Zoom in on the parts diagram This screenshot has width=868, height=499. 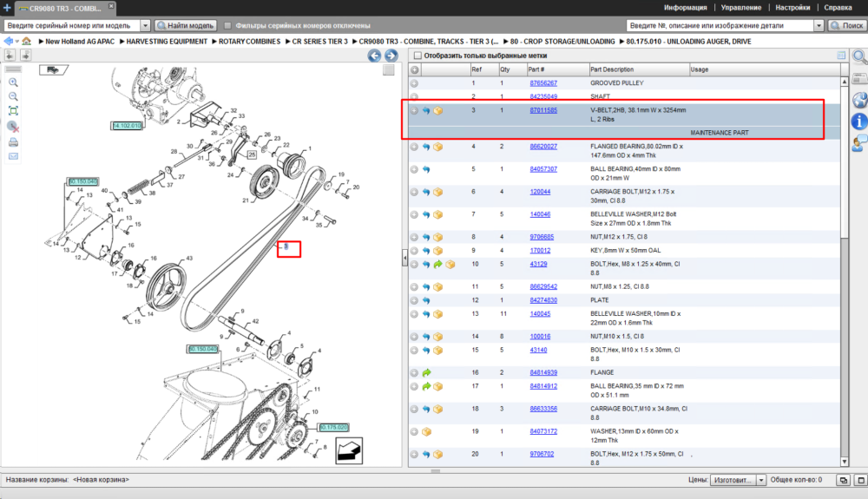[13, 82]
